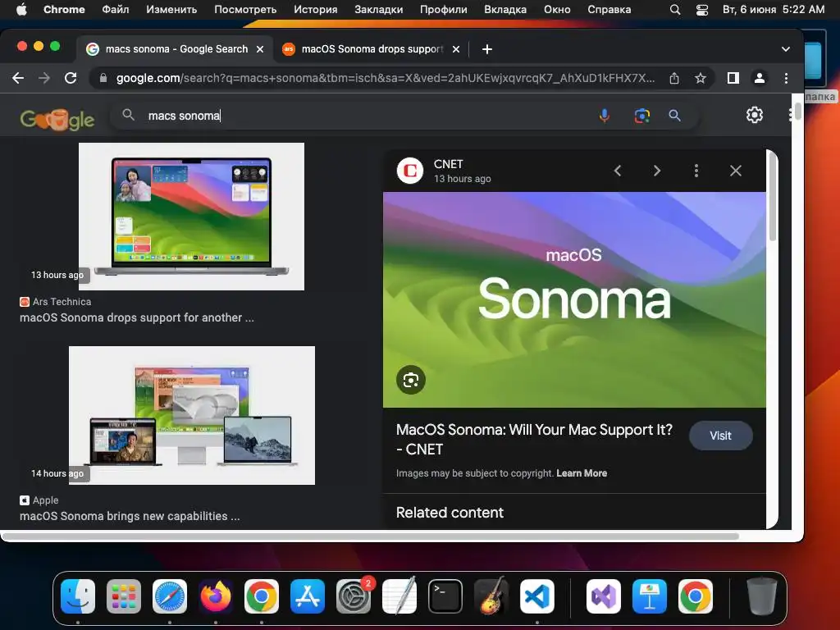
Task: Launch Keynote from the Dock
Action: pyautogui.click(x=650, y=596)
